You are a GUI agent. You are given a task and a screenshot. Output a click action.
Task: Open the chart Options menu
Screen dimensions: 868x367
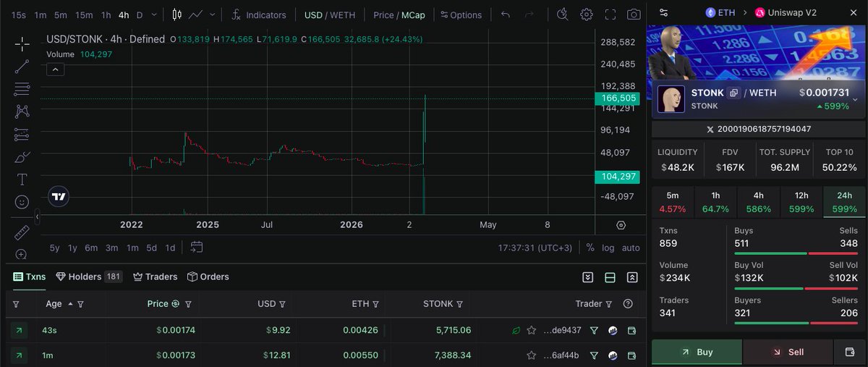(x=461, y=14)
